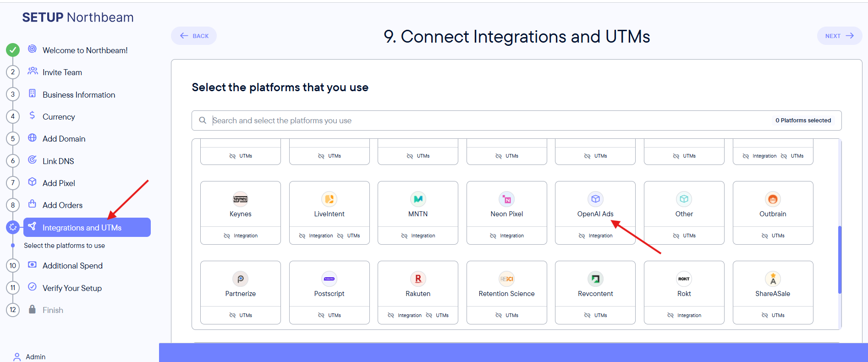Jump to the Verify Your Setup step
Screen dimensions: 868x362
(x=72, y=288)
